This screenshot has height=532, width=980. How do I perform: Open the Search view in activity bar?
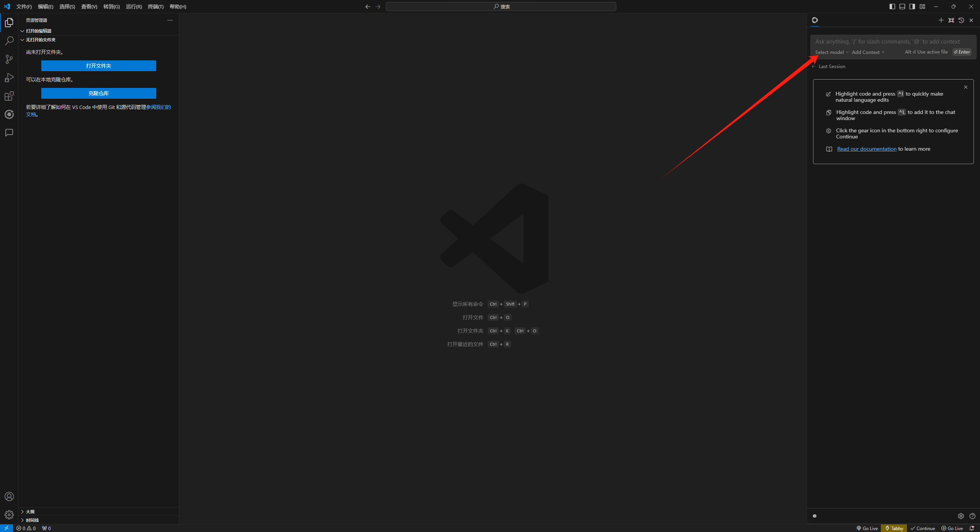click(x=9, y=41)
